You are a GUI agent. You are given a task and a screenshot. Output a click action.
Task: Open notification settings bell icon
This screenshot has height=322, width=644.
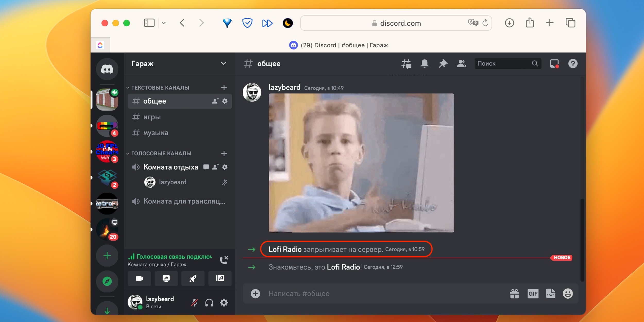point(425,64)
